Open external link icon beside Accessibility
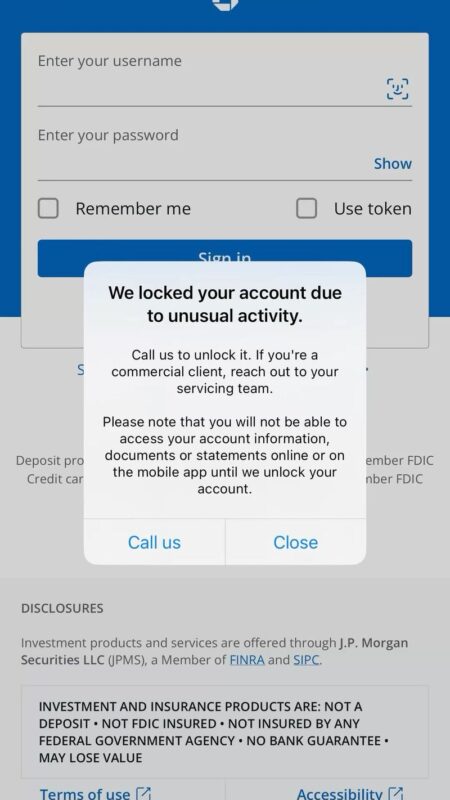The height and width of the screenshot is (800, 450). [x=396, y=793]
